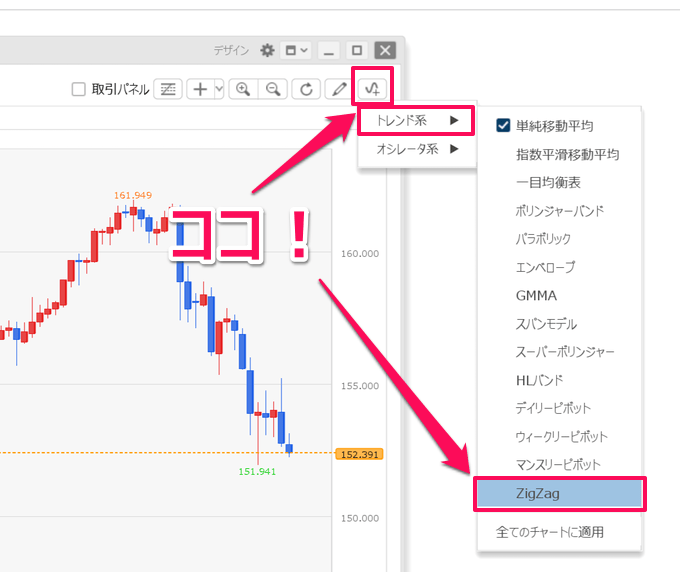Click the 152.391 current price label
This screenshot has width=680, height=572.
click(360, 454)
